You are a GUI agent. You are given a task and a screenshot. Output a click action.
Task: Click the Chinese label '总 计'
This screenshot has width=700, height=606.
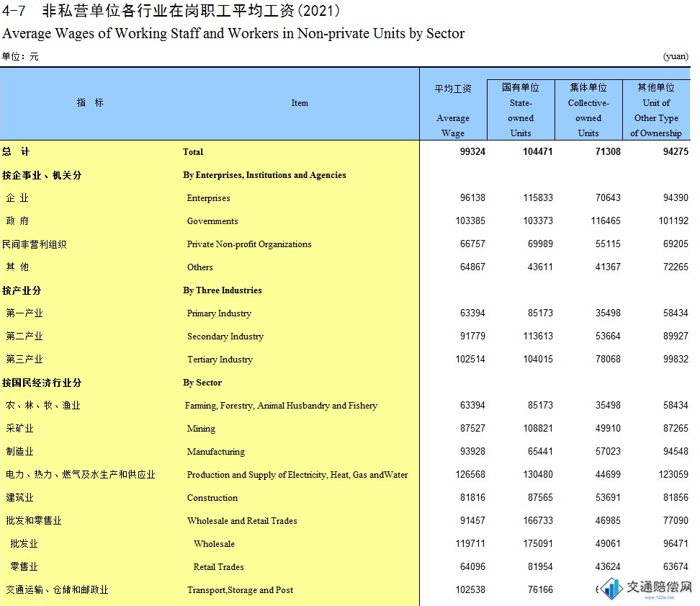(x=16, y=152)
